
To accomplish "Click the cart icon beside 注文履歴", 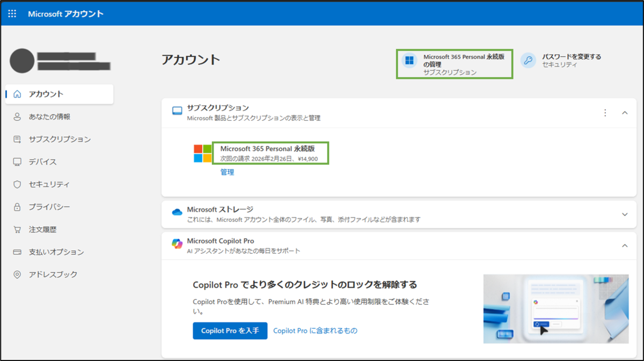I will tap(17, 229).
